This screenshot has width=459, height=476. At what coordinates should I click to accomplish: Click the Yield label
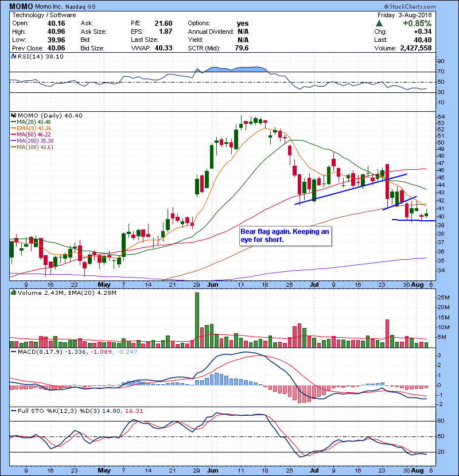[195, 40]
